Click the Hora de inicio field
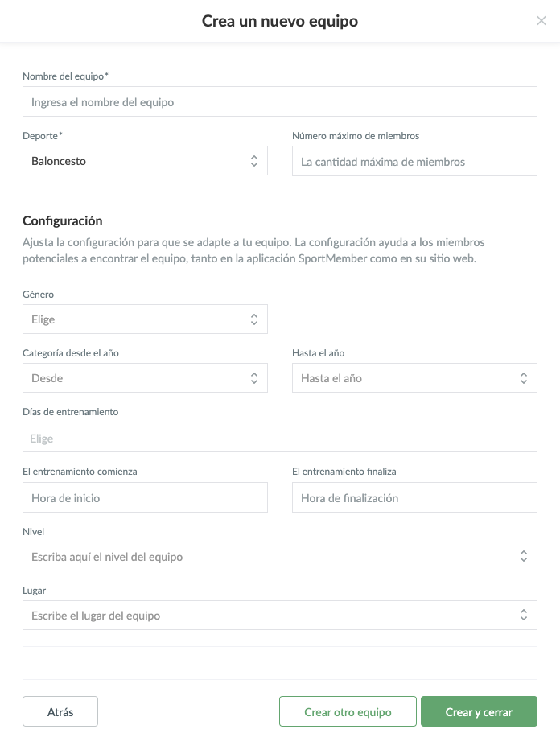The image size is (560, 750). [145, 497]
